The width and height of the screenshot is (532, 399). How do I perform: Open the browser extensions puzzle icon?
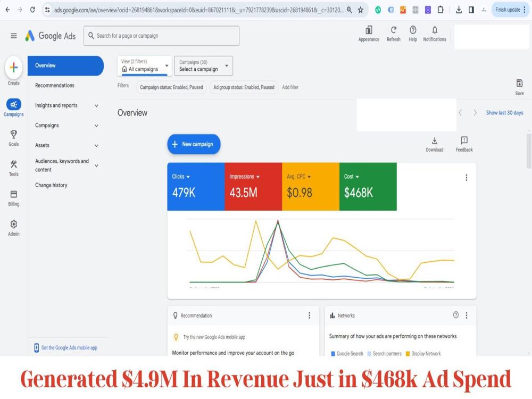pyautogui.click(x=440, y=10)
